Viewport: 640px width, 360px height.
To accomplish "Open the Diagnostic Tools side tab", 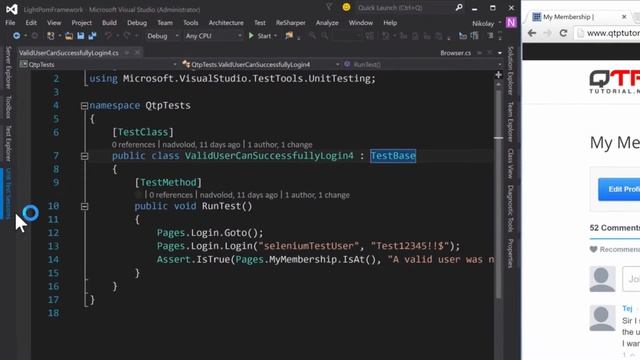I will pos(510,209).
